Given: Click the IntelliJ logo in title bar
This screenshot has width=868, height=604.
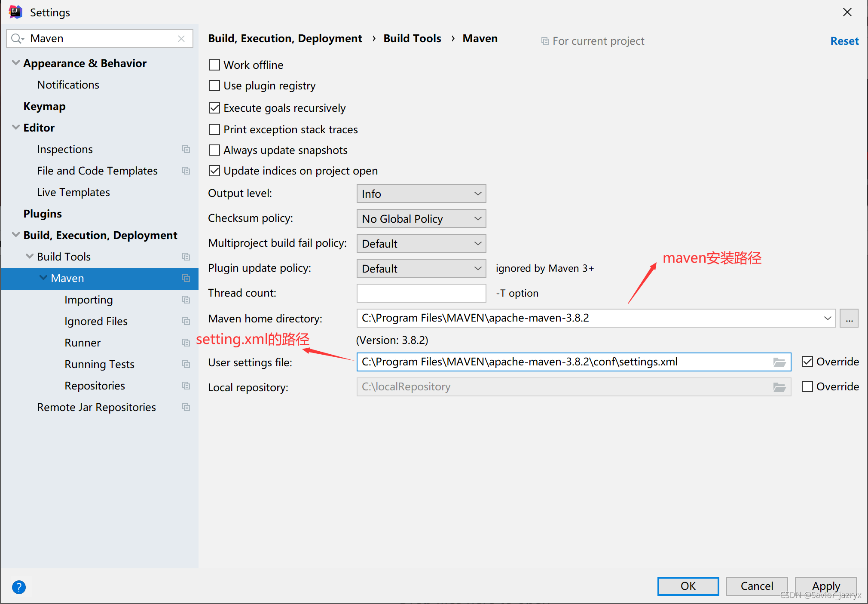Looking at the screenshot, I should 15,12.
